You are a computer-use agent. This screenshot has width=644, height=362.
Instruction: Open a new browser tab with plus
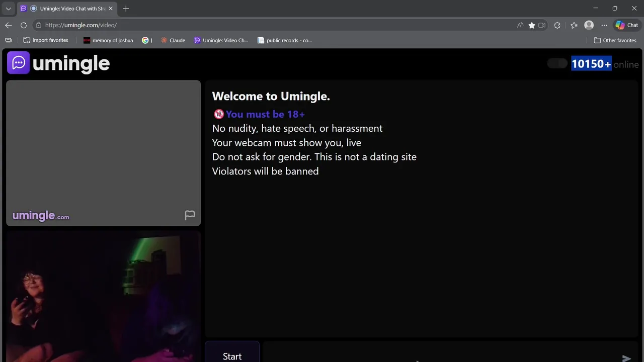[126, 9]
